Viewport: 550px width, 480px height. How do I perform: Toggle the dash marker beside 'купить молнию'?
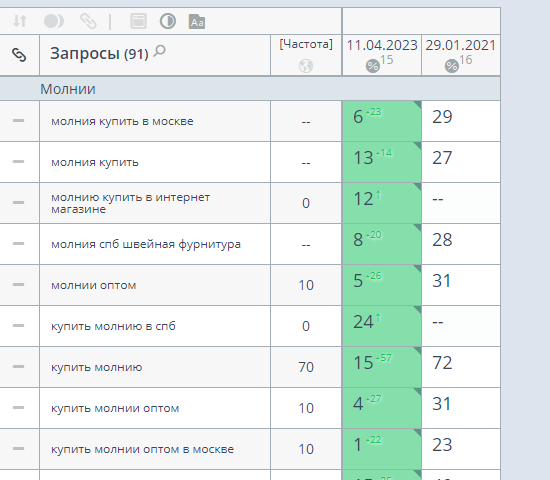pyautogui.click(x=18, y=367)
